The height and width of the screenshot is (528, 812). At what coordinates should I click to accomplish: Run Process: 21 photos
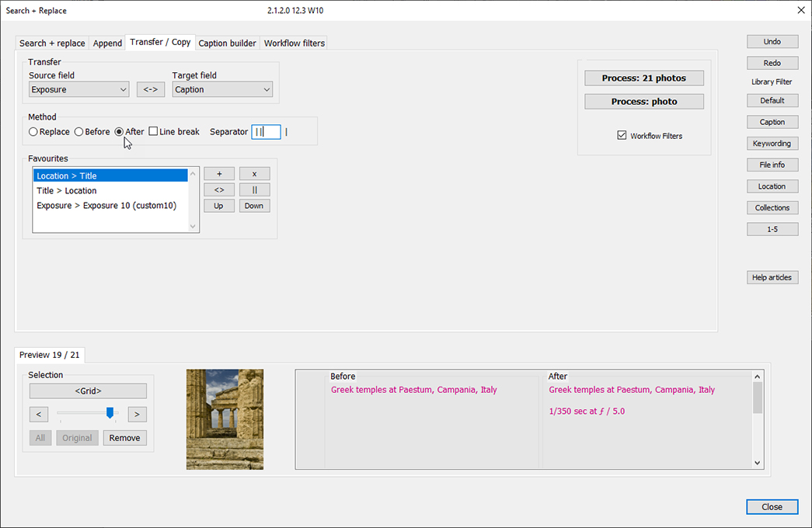coord(643,78)
